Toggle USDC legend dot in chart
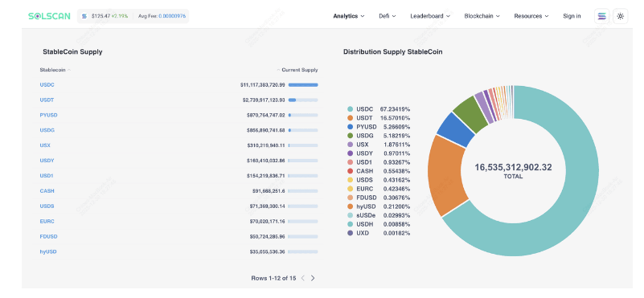The image size is (644, 298). pos(350,109)
